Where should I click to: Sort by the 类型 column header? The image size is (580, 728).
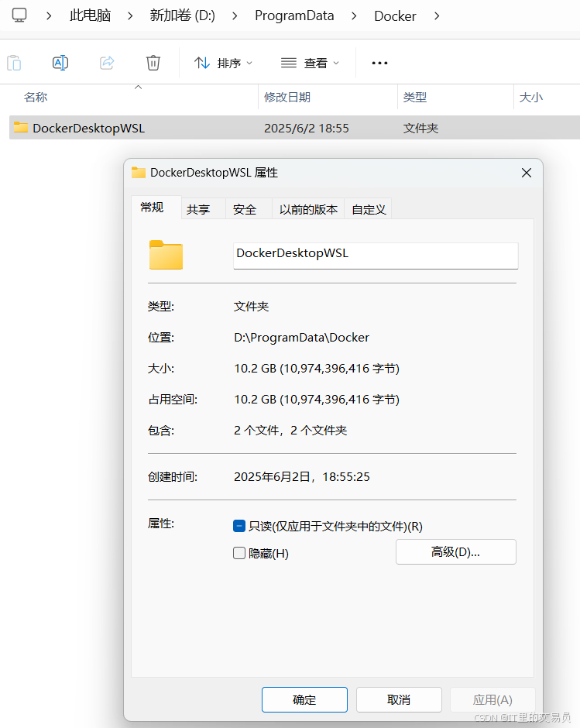[415, 97]
